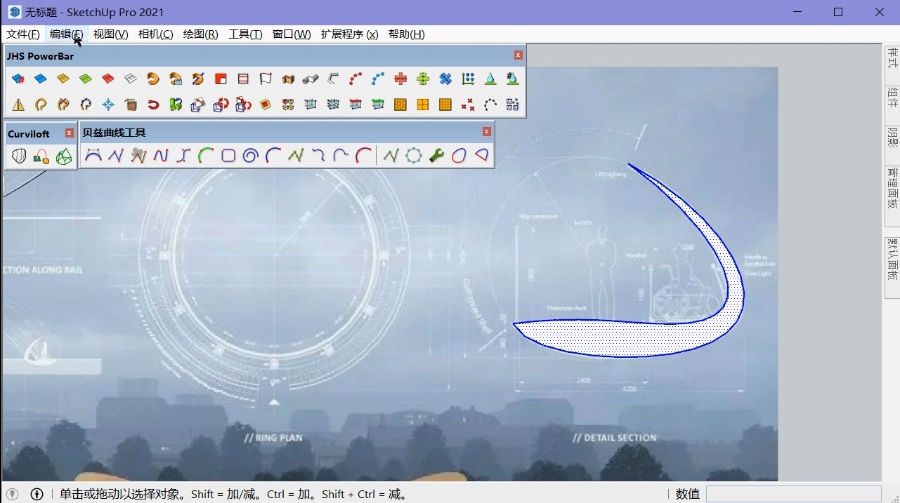Click the geo-location icon in status bar

click(13, 494)
